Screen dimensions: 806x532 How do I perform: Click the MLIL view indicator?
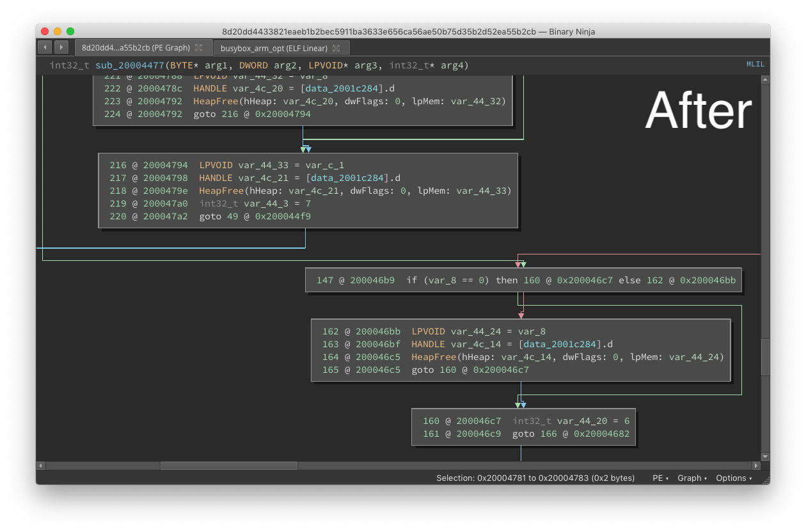pyautogui.click(x=755, y=65)
